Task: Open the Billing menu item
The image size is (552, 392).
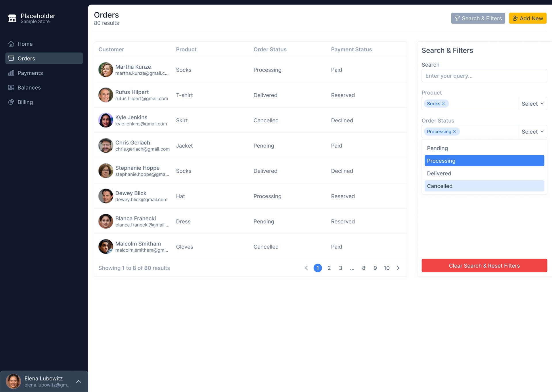Action: click(x=44, y=102)
